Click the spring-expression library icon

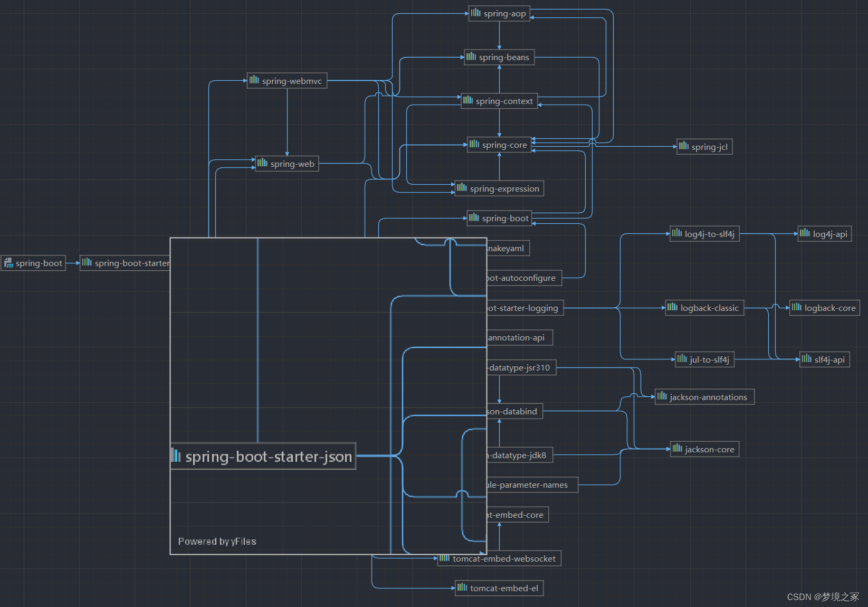pyautogui.click(x=462, y=187)
